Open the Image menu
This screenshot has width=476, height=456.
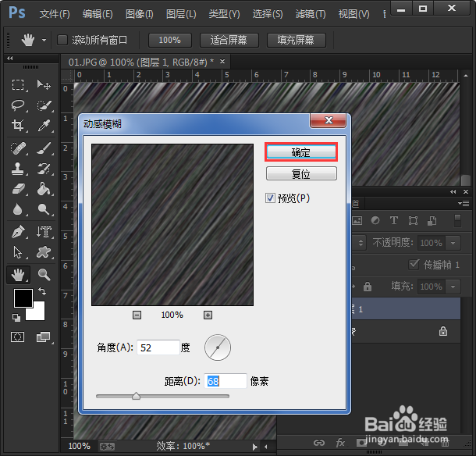[140, 14]
